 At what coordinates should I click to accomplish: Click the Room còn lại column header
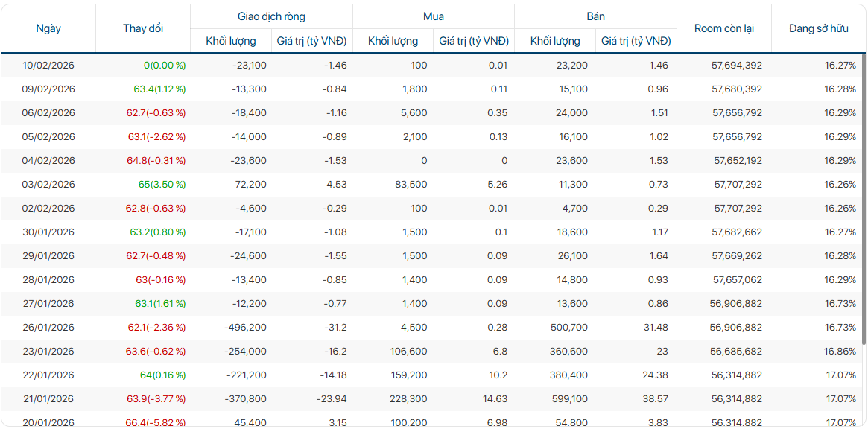pyautogui.click(x=723, y=28)
